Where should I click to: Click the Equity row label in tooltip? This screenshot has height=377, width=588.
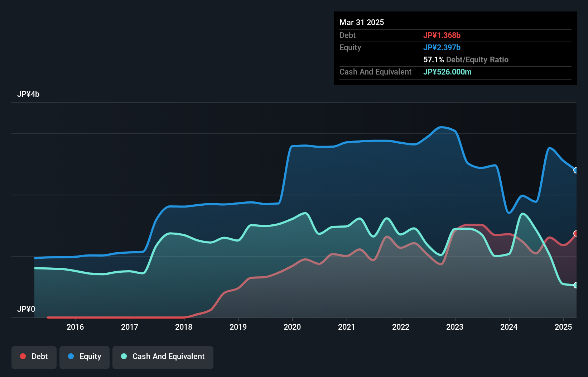tap(350, 48)
